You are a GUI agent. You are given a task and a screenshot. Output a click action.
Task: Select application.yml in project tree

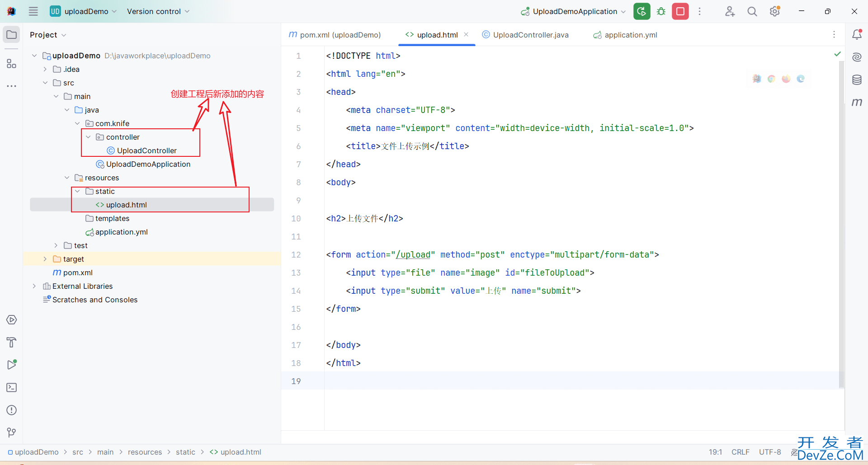pos(117,232)
